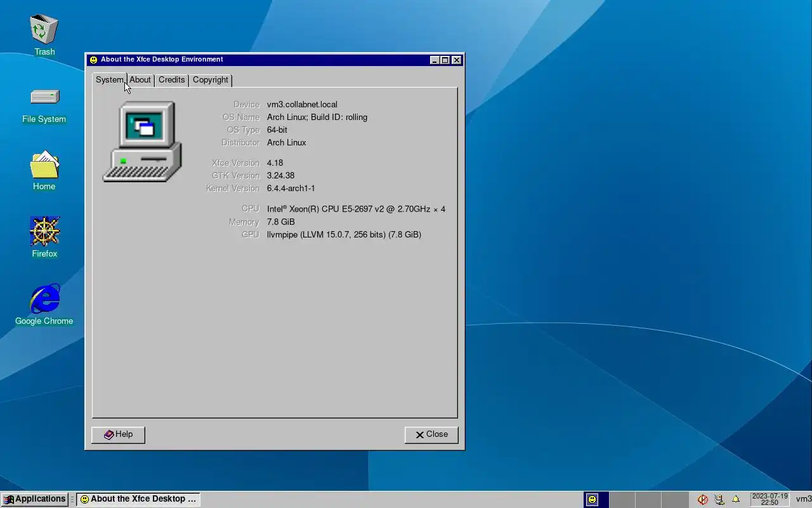
Task: Switch to the About tab
Action: click(140, 80)
